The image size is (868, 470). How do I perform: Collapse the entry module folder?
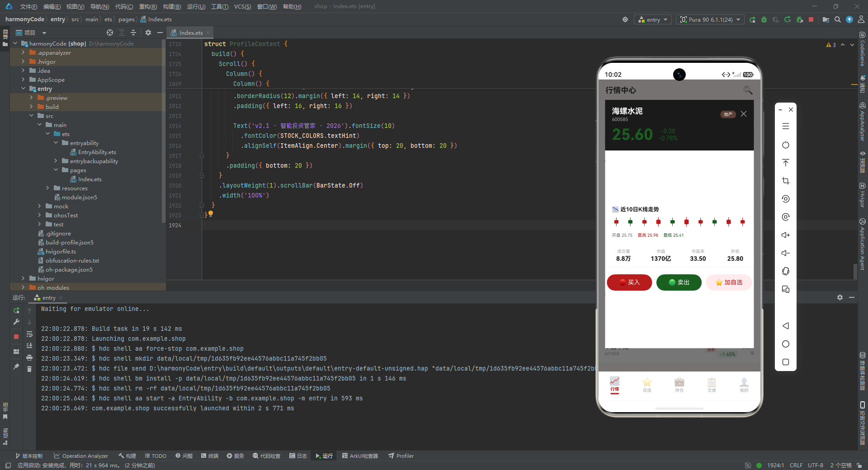23,89
